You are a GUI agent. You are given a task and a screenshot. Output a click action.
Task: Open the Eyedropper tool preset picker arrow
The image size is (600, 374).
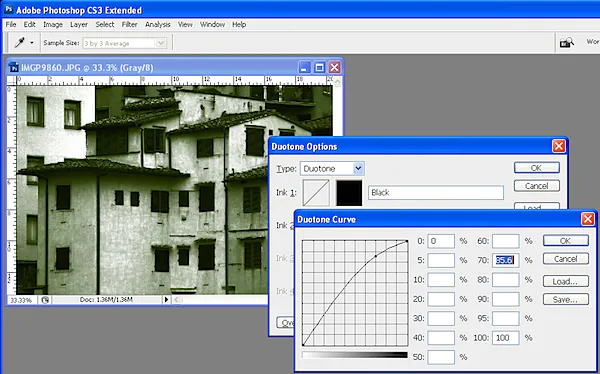tap(32, 43)
